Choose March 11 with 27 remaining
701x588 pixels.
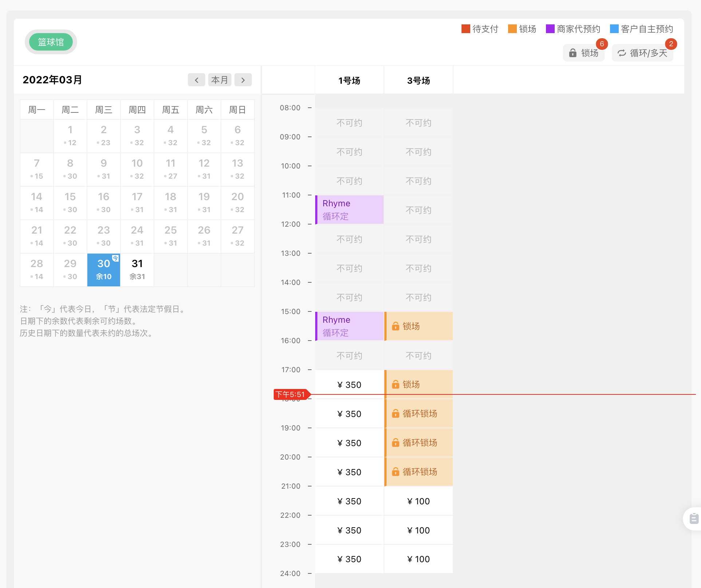(171, 169)
